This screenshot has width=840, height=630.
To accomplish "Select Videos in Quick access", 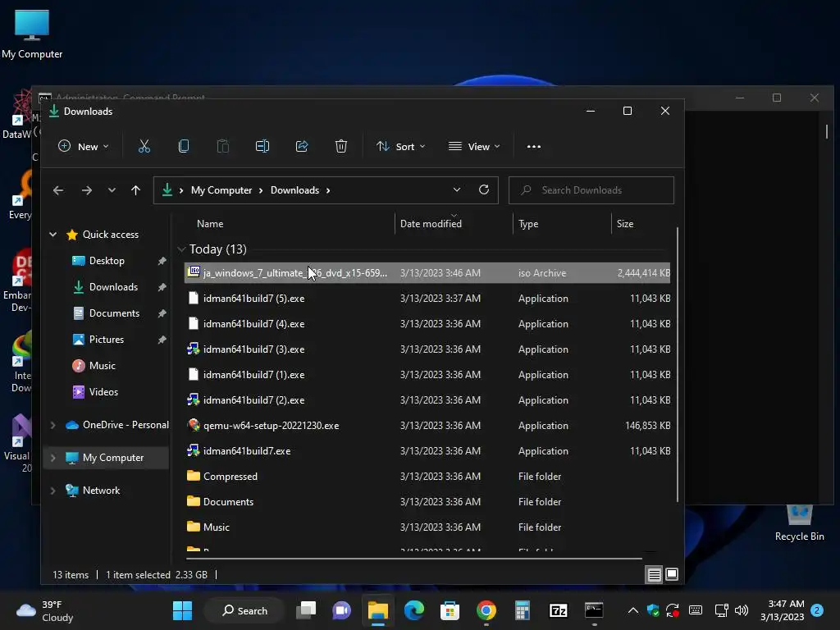I will pyautogui.click(x=103, y=392).
